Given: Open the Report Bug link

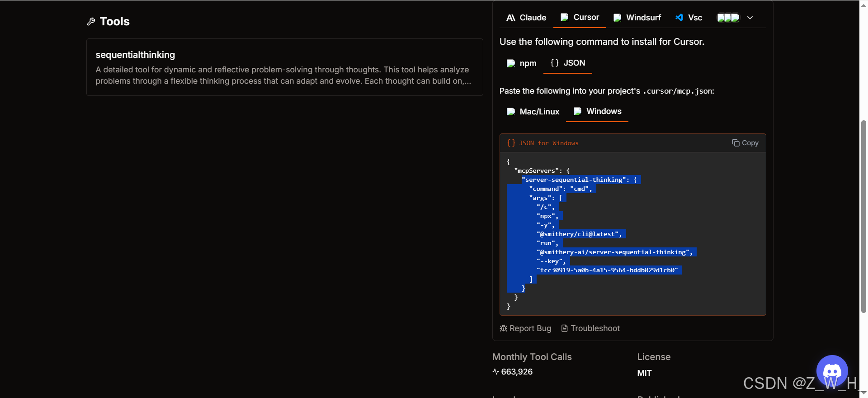Looking at the screenshot, I should click(x=525, y=328).
